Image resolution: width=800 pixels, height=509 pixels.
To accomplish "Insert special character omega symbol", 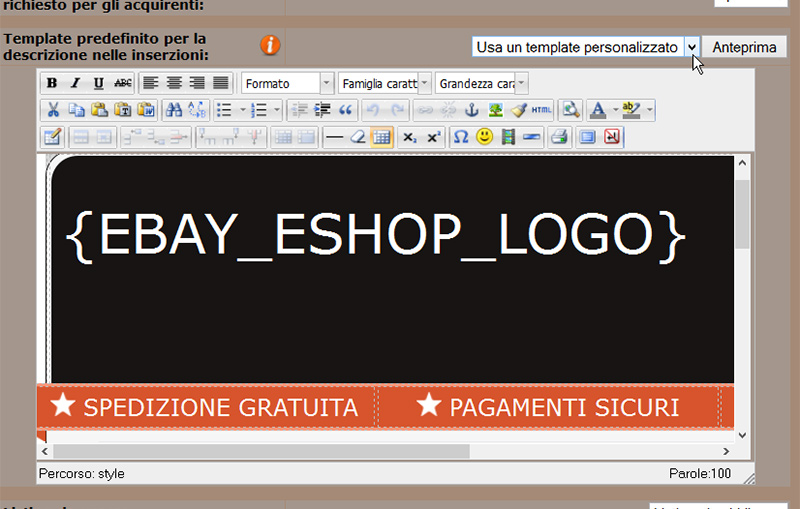I will tap(461, 137).
